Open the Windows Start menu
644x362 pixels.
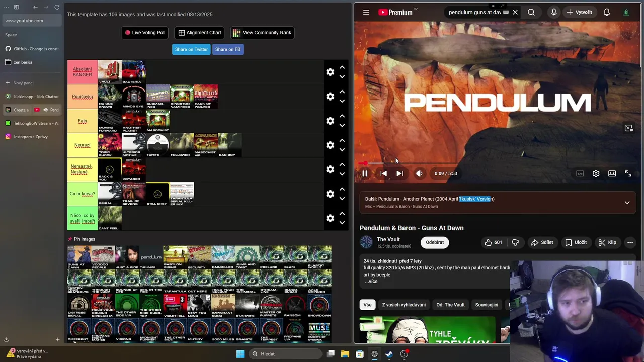(240, 354)
